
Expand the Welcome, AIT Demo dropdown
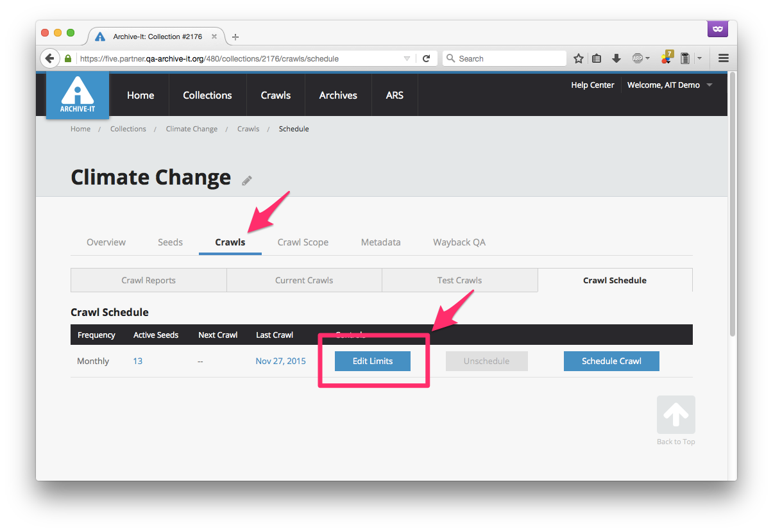[709, 85]
